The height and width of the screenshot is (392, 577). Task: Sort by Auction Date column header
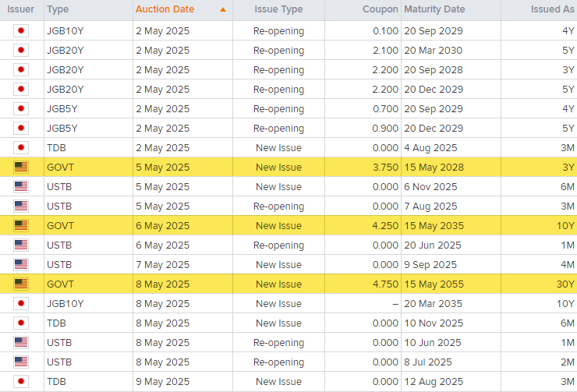(165, 9)
